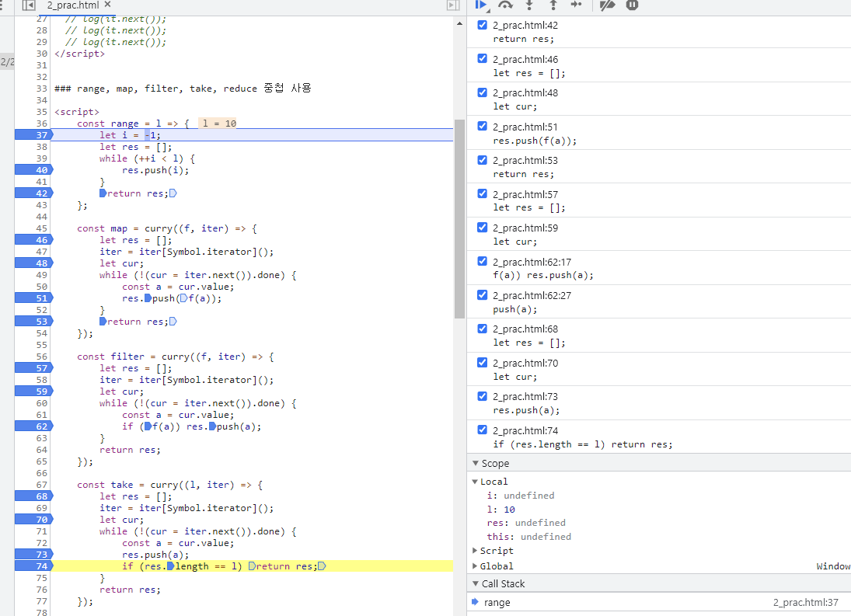The width and height of the screenshot is (851, 616).
Task: Uncheck breakpoint 2_prac.html:53 checkbox
Action: 482,160
